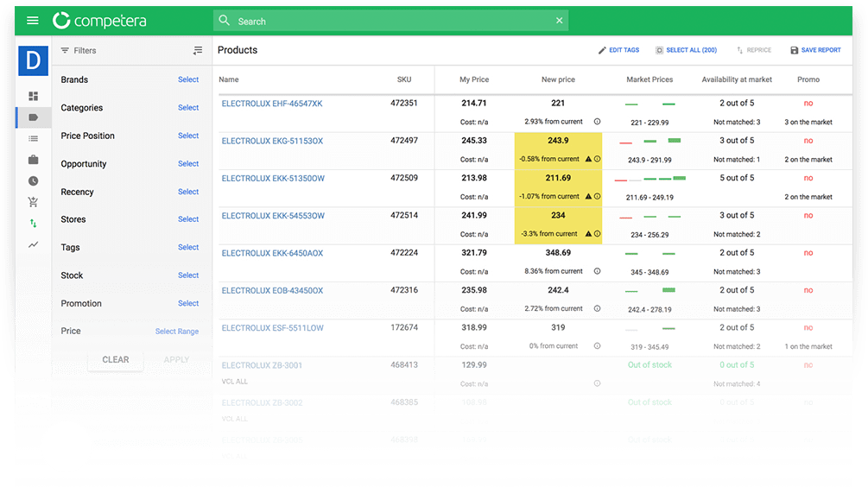
Task: Open the trend line chart sidebar icon
Action: (x=33, y=244)
